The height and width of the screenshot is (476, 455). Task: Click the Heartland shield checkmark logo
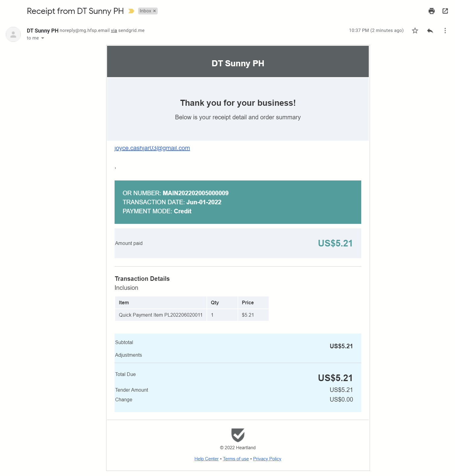238,435
